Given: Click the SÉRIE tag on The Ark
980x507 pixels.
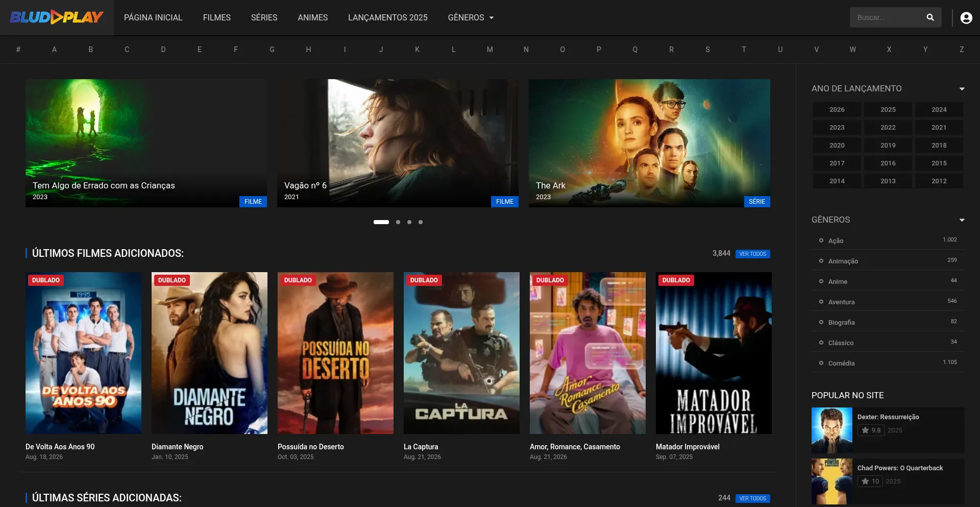Looking at the screenshot, I should [757, 202].
